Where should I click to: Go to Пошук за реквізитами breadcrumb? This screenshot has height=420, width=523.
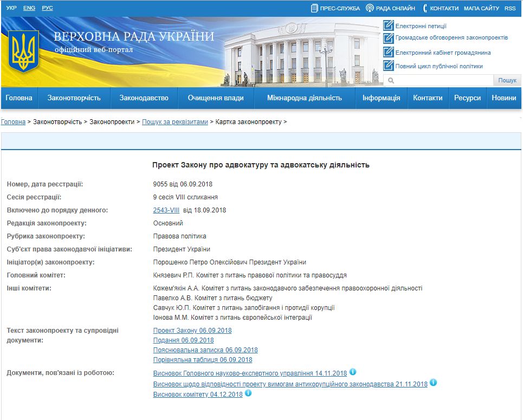(175, 122)
